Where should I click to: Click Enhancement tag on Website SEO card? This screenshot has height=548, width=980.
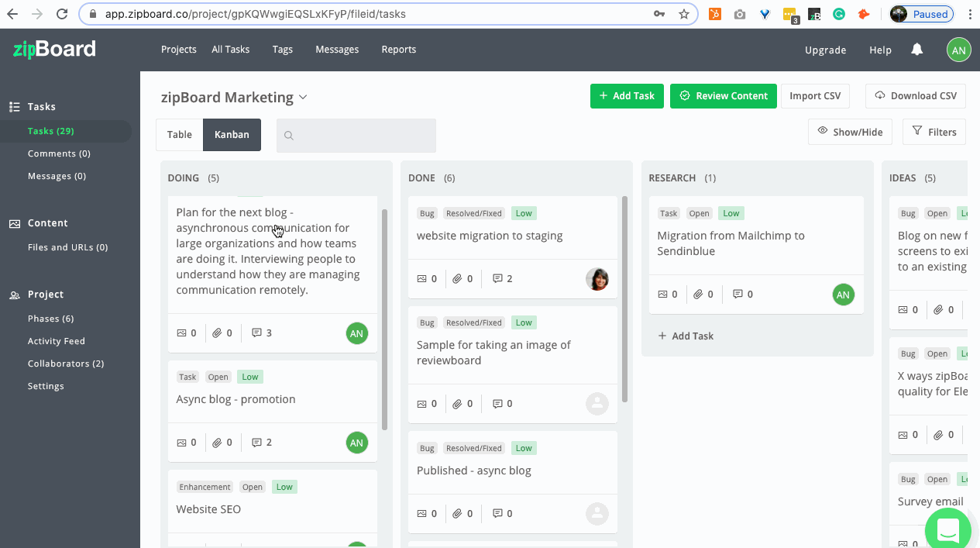pyautogui.click(x=205, y=487)
